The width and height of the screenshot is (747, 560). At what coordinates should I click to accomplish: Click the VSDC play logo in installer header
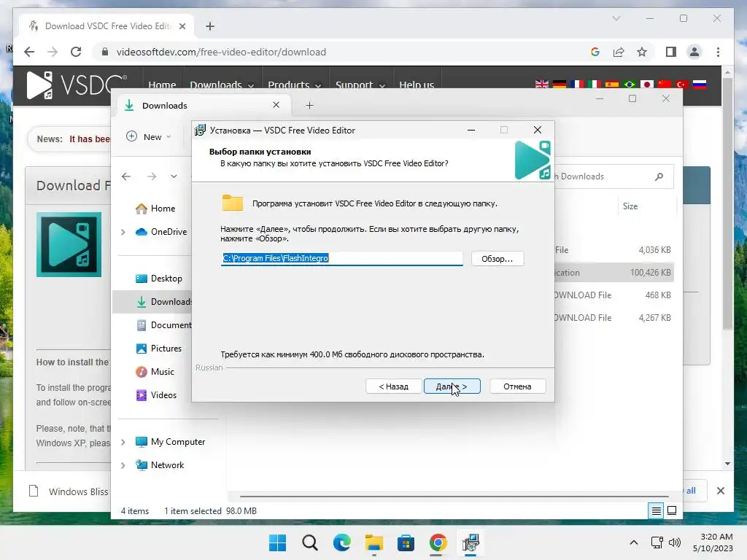click(x=533, y=160)
